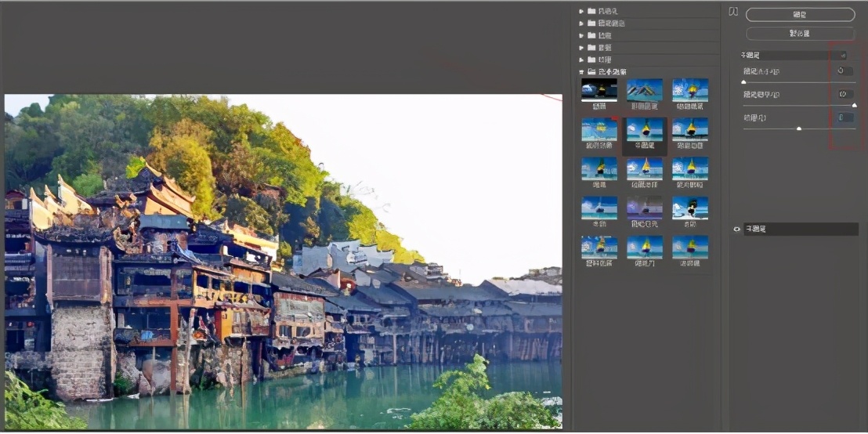Click the OK (确定) button
The height and width of the screenshot is (434, 868).
coord(800,14)
